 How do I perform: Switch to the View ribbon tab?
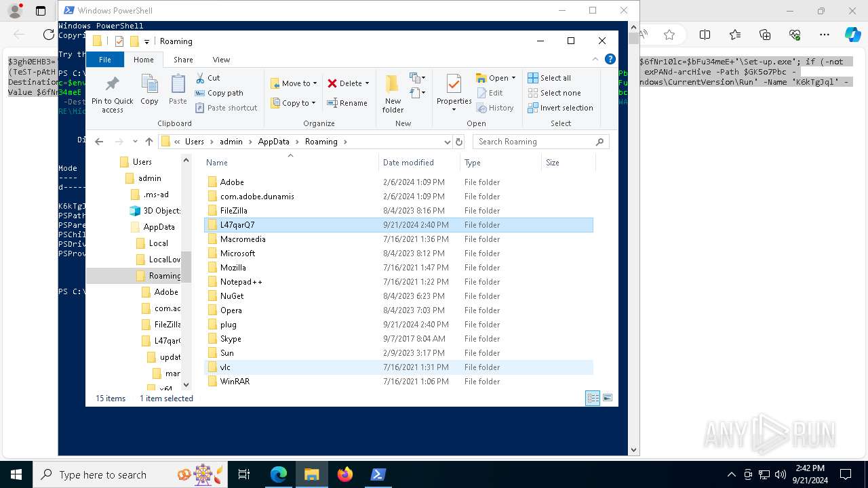(221, 60)
